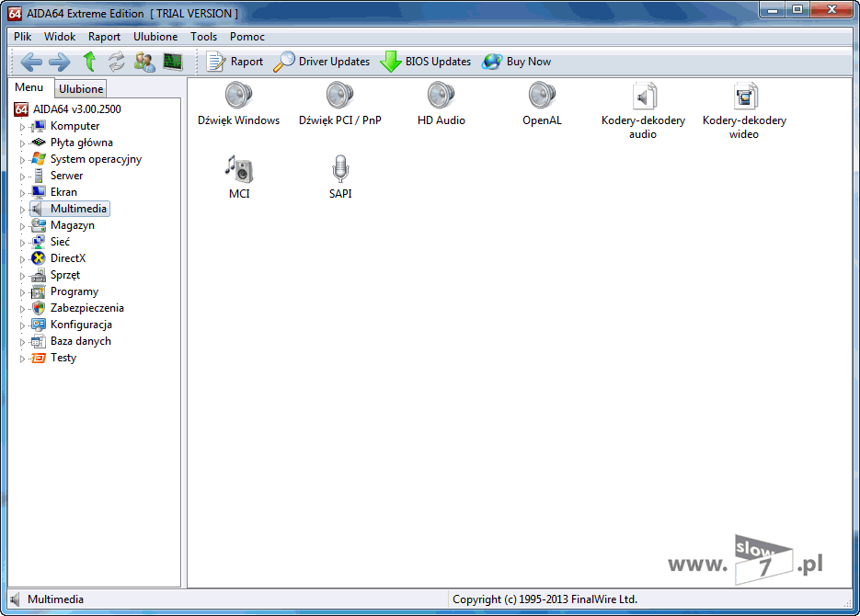The image size is (860, 616).
Task: Click the Raport toolbar button
Action: pyautogui.click(x=235, y=62)
